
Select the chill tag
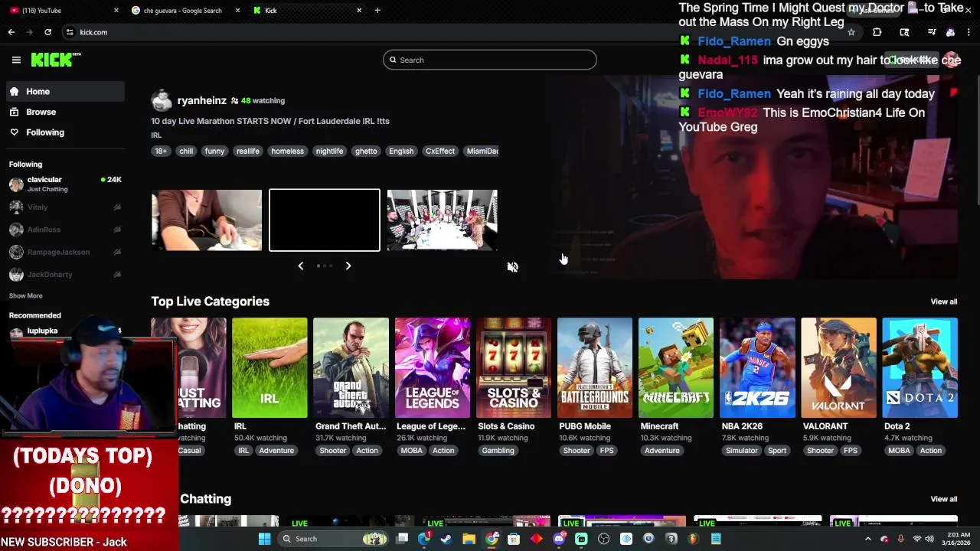tap(186, 151)
